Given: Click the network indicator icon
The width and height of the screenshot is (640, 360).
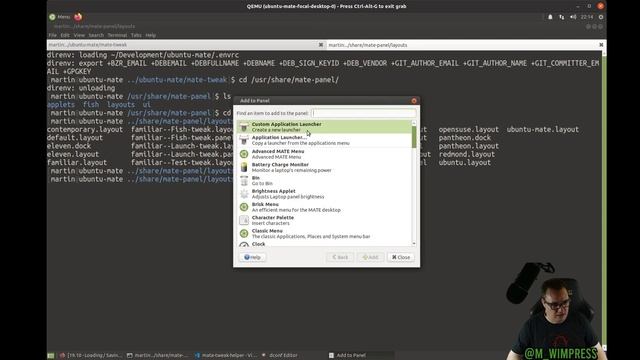Looking at the screenshot, I should pos(562,17).
